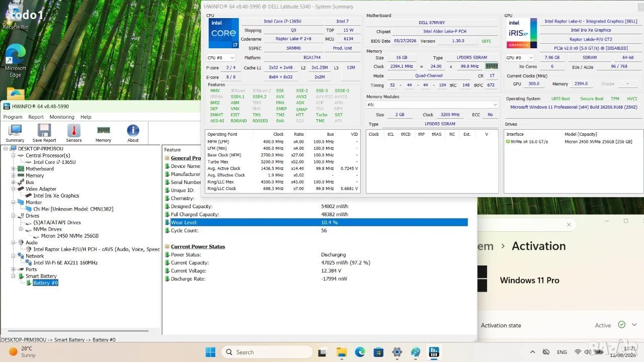Collapse the DESKTOP-PRM39OU root node
The image size is (644, 362).
point(6,149)
